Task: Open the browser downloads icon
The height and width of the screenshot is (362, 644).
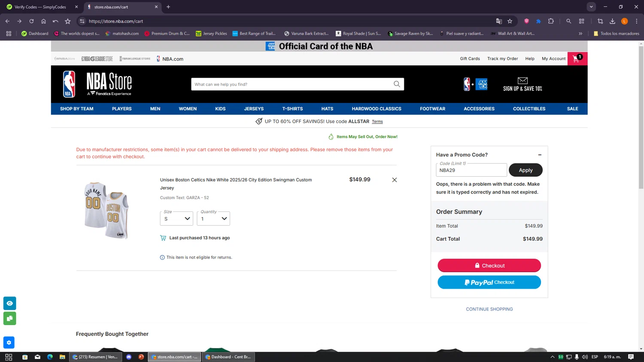Action: click(612, 21)
